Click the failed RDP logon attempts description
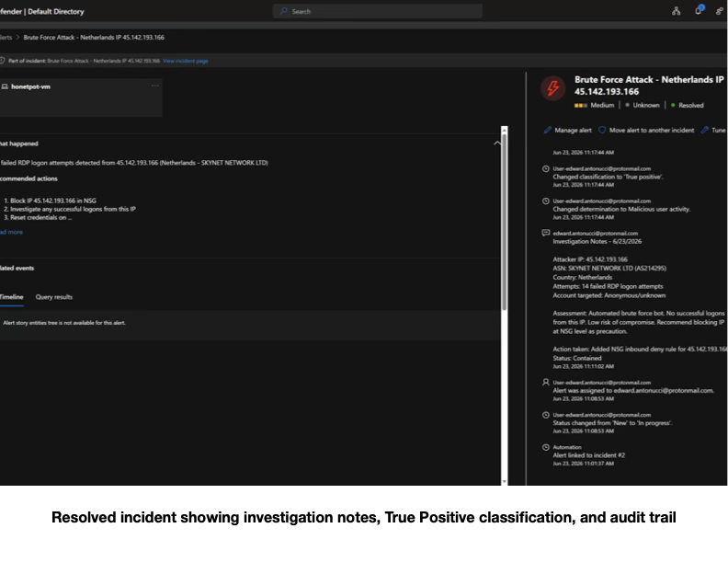The image size is (728, 574). [134, 163]
